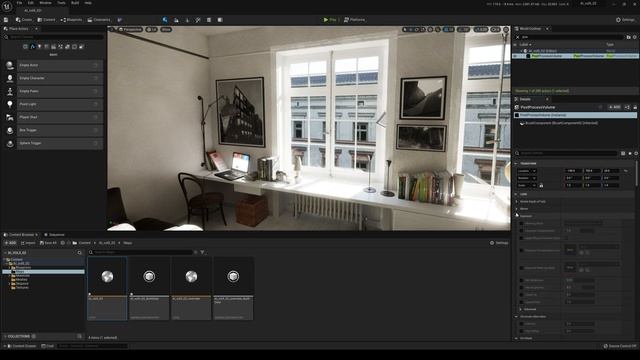Enable the Speed Up override checkbox
Image resolution: width=640 pixels, height=360 pixels.
(x=521, y=295)
